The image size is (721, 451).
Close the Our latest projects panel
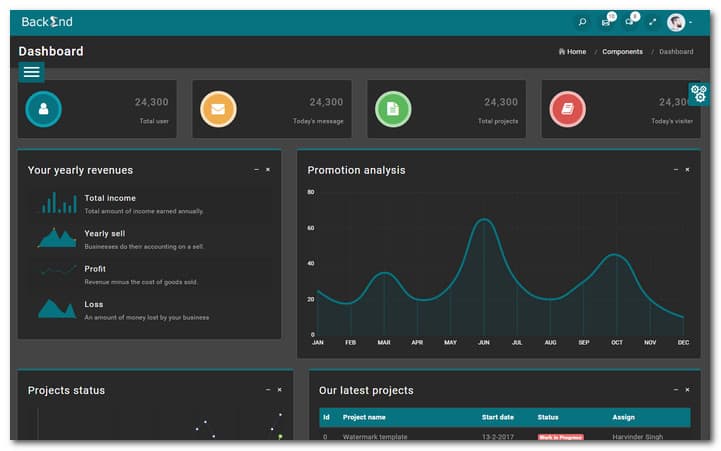[x=687, y=389]
